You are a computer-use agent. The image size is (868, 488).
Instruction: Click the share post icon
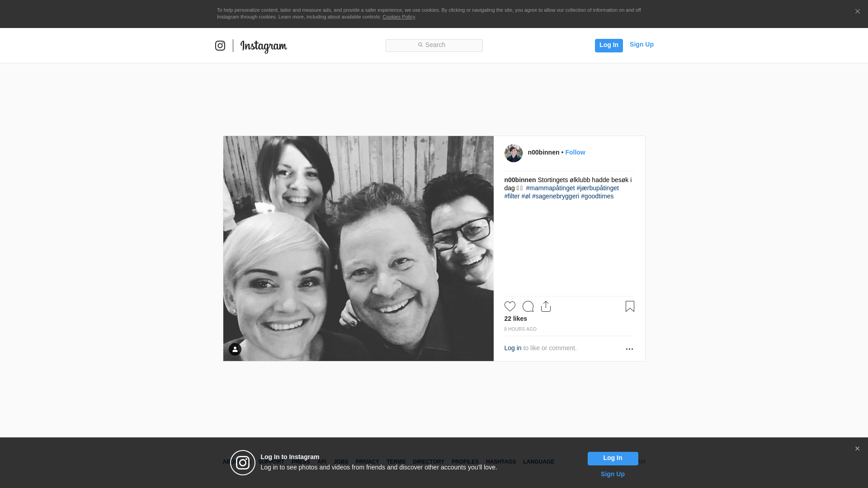546,306
